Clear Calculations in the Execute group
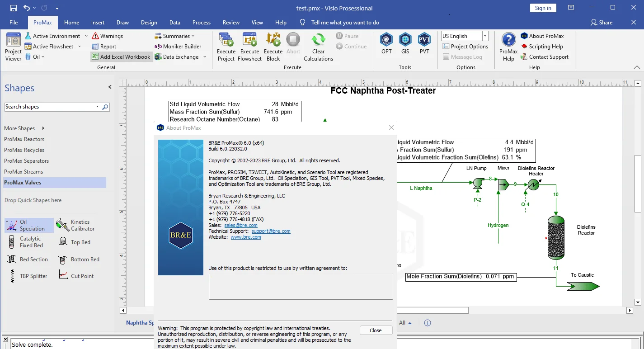This screenshot has height=349, width=644. [318, 47]
